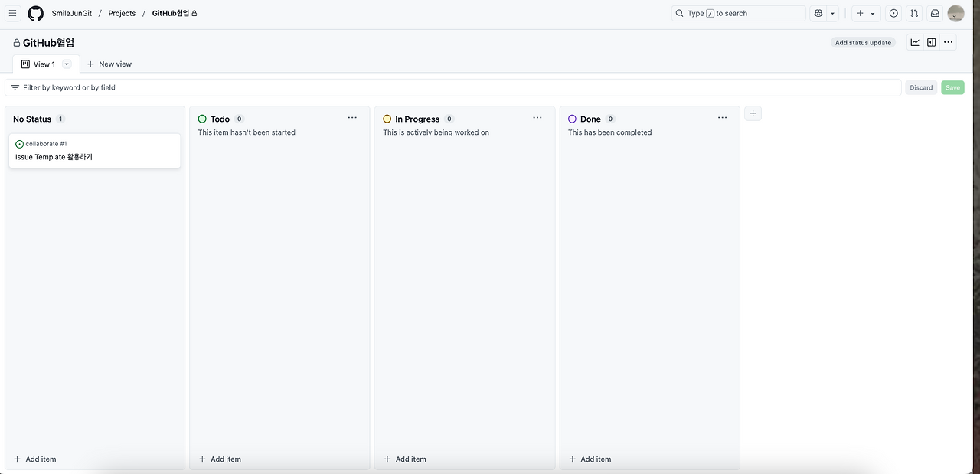
Task: Click the Discard button
Action: click(x=921, y=87)
